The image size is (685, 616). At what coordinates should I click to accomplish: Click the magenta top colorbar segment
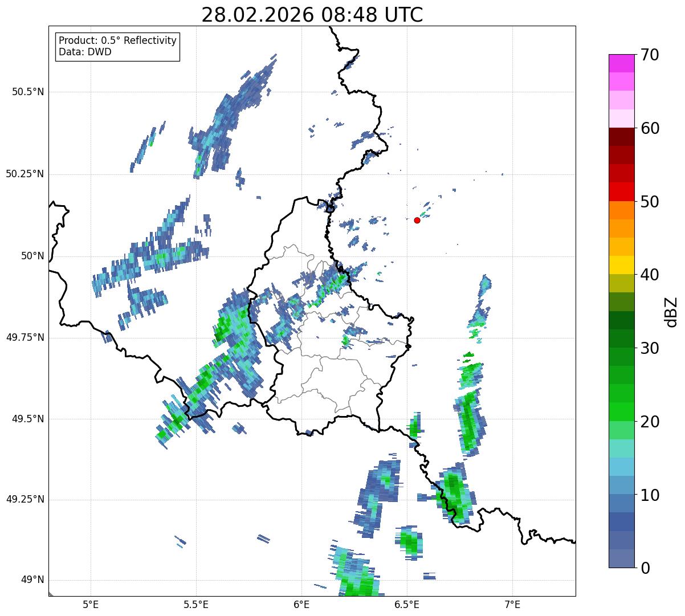pos(621,63)
